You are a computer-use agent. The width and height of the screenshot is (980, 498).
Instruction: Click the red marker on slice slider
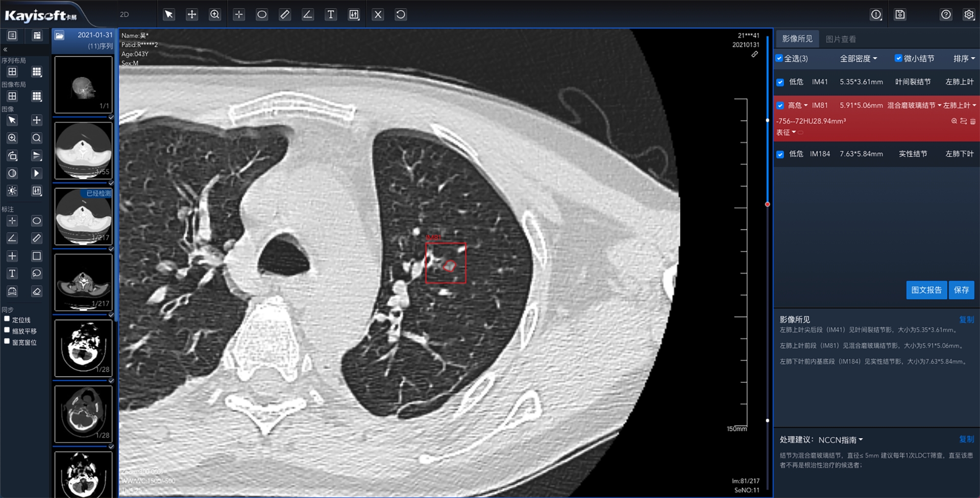coord(767,204)
